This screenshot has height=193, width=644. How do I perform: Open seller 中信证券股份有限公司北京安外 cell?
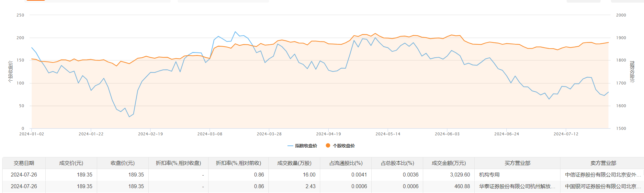point(603,175)
